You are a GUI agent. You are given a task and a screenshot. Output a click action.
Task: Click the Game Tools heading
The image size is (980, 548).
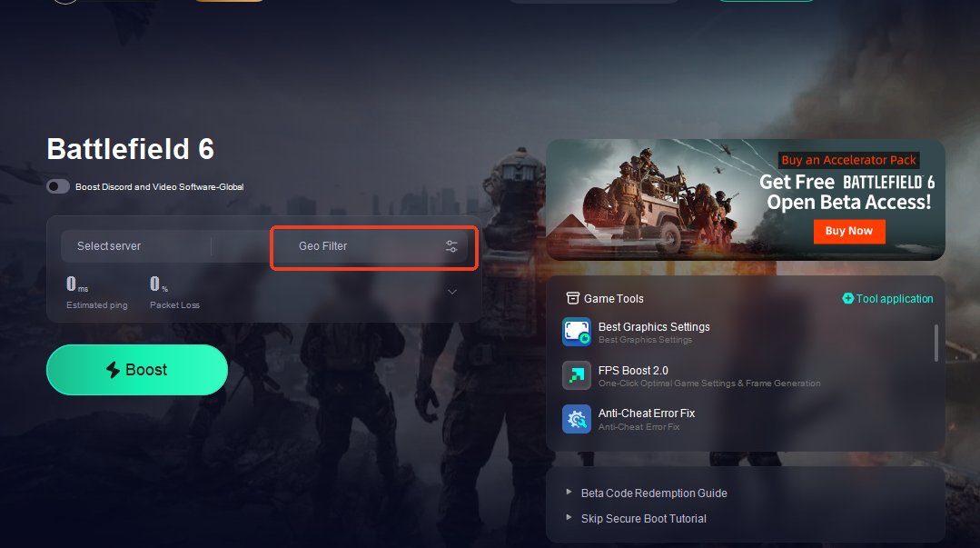[x=613, y=299]
